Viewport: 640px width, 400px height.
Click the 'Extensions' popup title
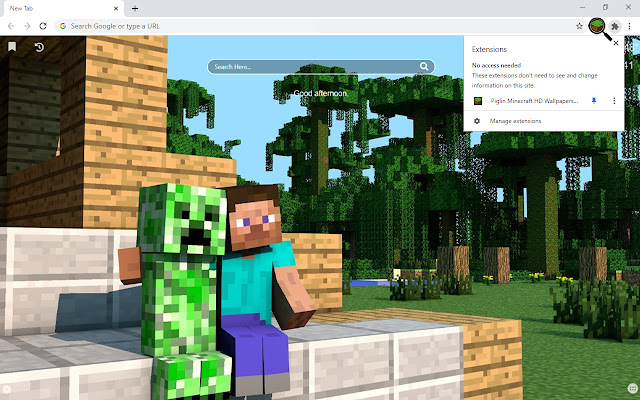(x=489, y=49)
